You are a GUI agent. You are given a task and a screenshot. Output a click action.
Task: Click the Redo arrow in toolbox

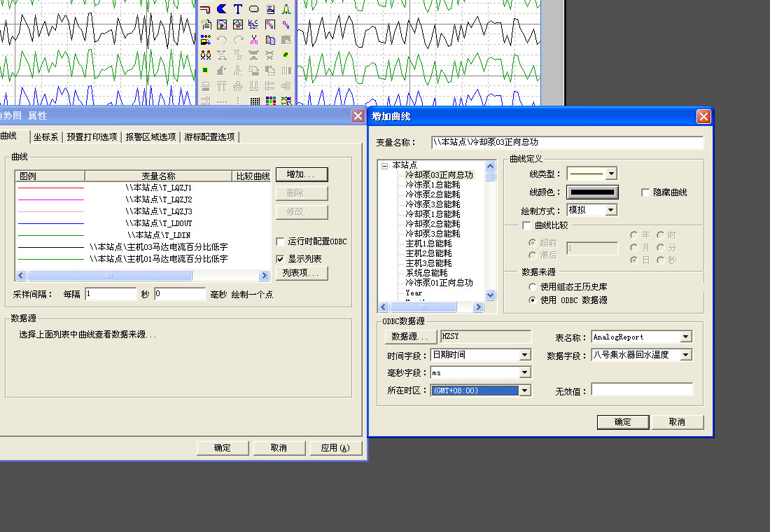pos(238,40)
